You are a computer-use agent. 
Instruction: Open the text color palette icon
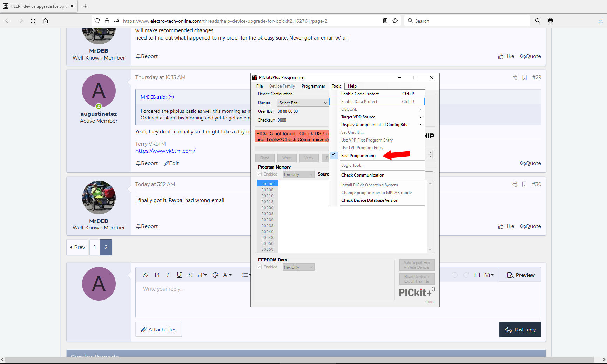click(215, 275)
